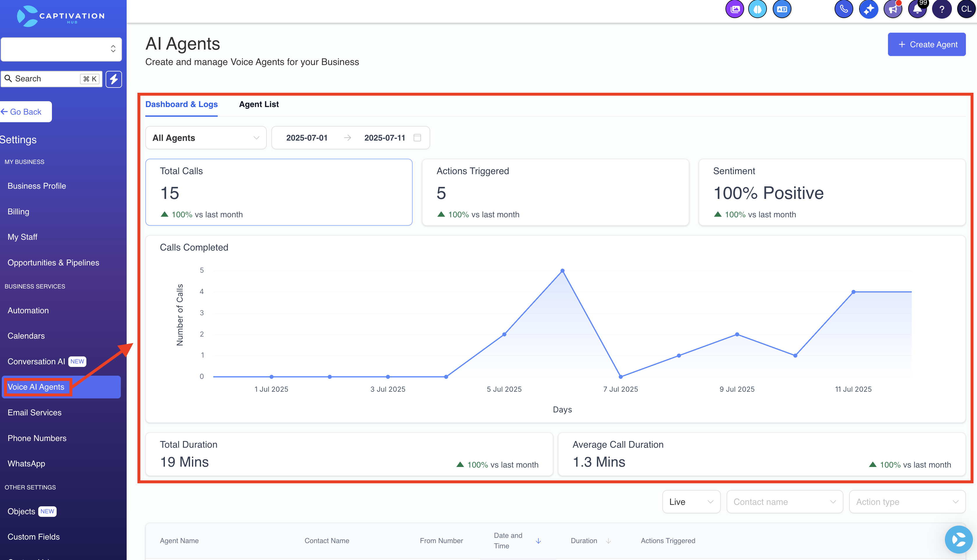Click the sidebar Search field
977x560 pixels.
(x=51, y=79)
